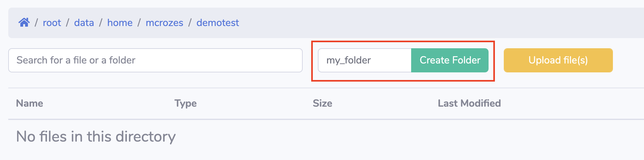Viewport: 644px width, 160px height.
Task: Click the Size column header
Action: 322,103
